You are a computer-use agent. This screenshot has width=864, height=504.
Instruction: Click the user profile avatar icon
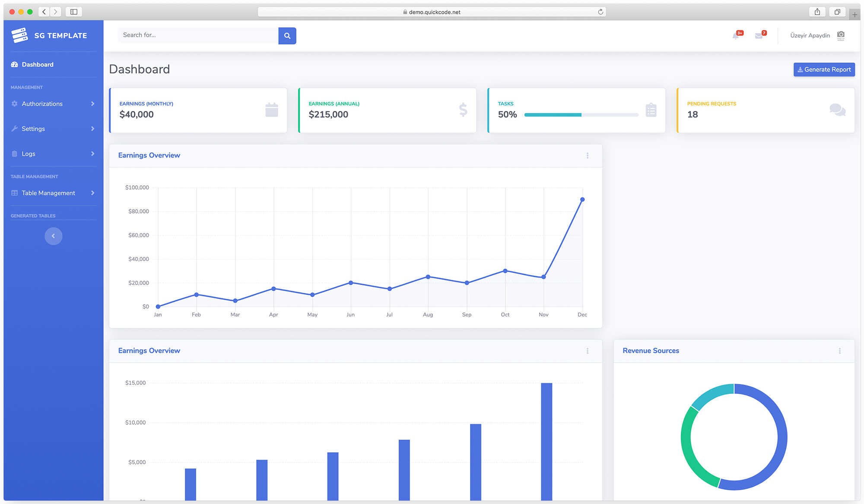(841, 35)
